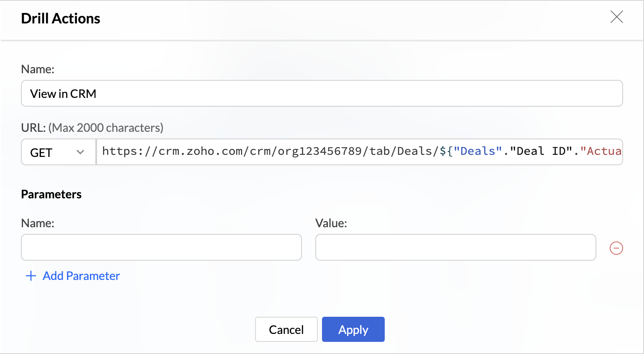Click the Parameters section heading
644x354 pixels.
click(51, 194)
